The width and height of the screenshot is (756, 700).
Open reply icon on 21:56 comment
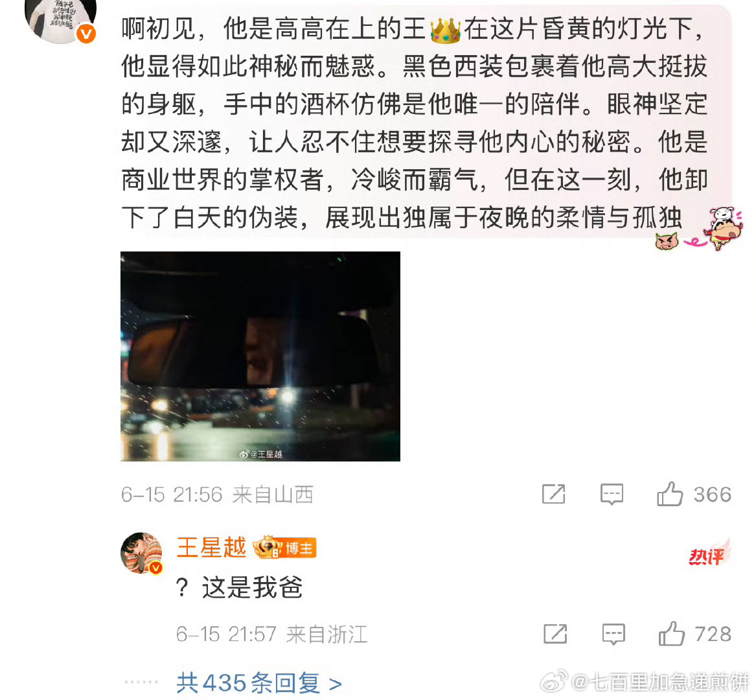tap(612, 495)
